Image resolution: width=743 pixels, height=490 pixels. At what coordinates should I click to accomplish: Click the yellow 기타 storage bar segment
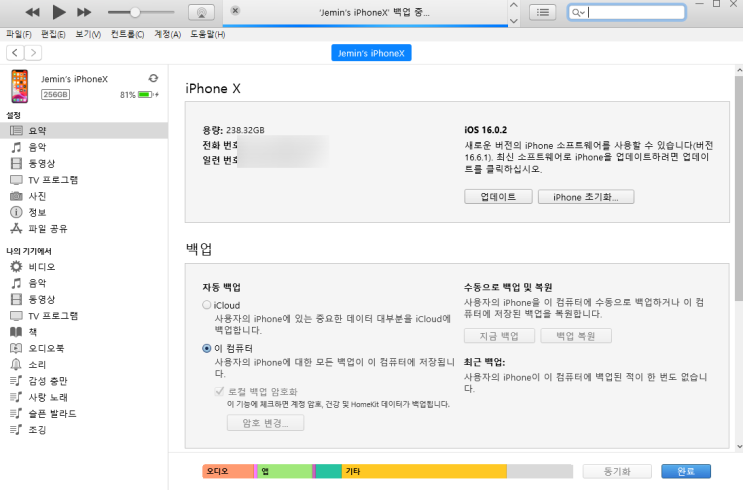pos(424,471)
